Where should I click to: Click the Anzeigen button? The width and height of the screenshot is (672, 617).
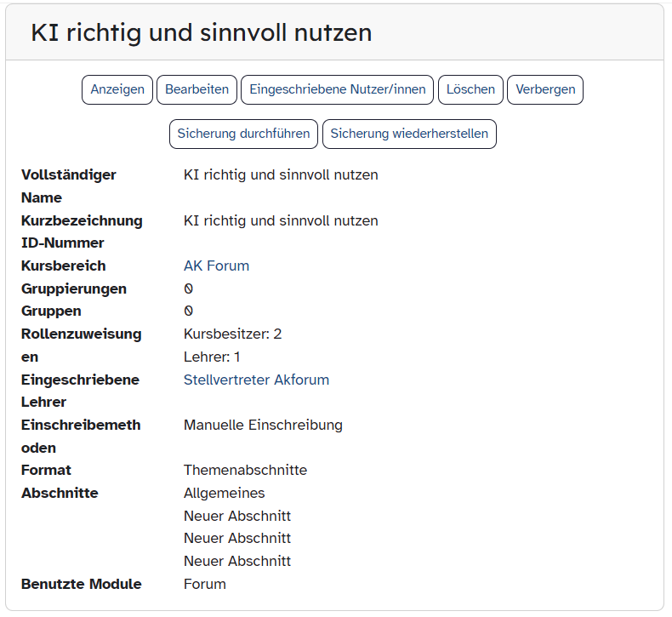(117, 89)
